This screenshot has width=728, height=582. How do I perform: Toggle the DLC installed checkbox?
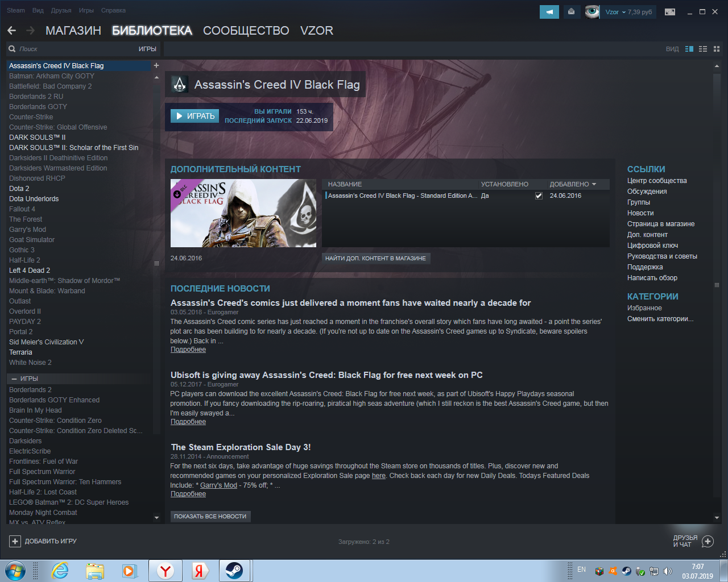pos(539,196)
